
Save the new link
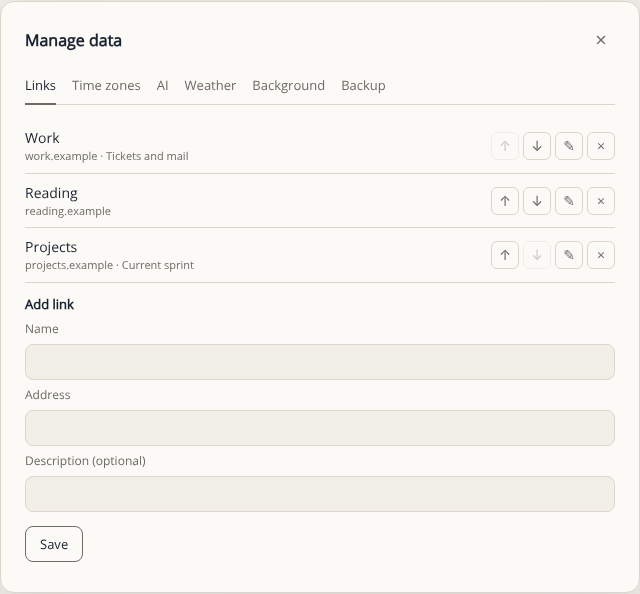[54, 544]
